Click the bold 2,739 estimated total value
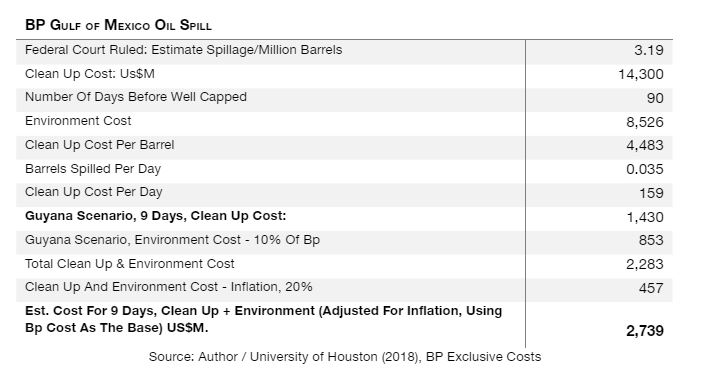Screen dimensions: 714x368 645,331
